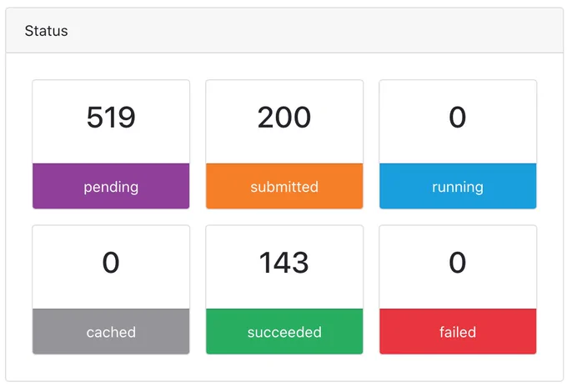Select the 0 cached count
This screenshot has height=392, width=567.
(x=111, y=263)
